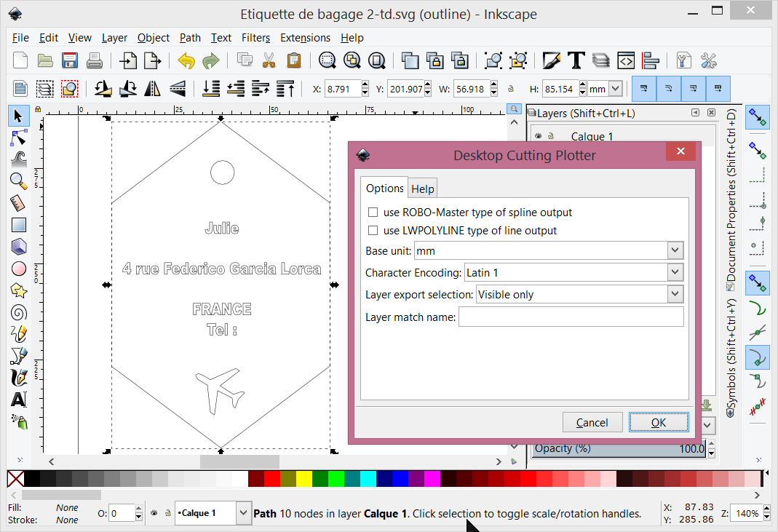This screenshot has height=532, width=778.
Task: Switch to the Help tab
Action: (x=422, y=188)
